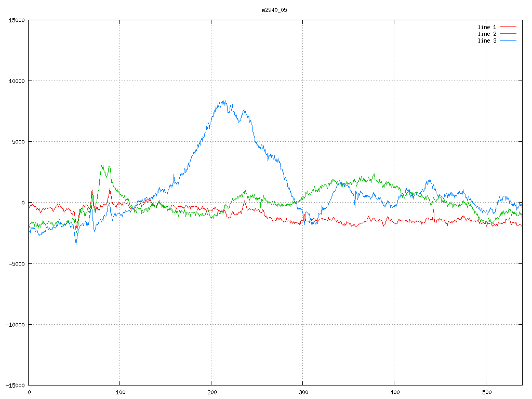Image resolution: width=532 pixels, height=399 pixels.
Task: Click the 300 x-axis tick label
Action: [x=303, y=392]
